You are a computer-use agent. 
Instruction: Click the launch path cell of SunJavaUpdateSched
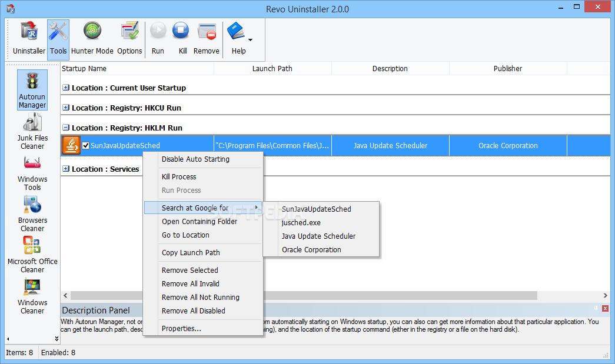(x=272, y=146)
